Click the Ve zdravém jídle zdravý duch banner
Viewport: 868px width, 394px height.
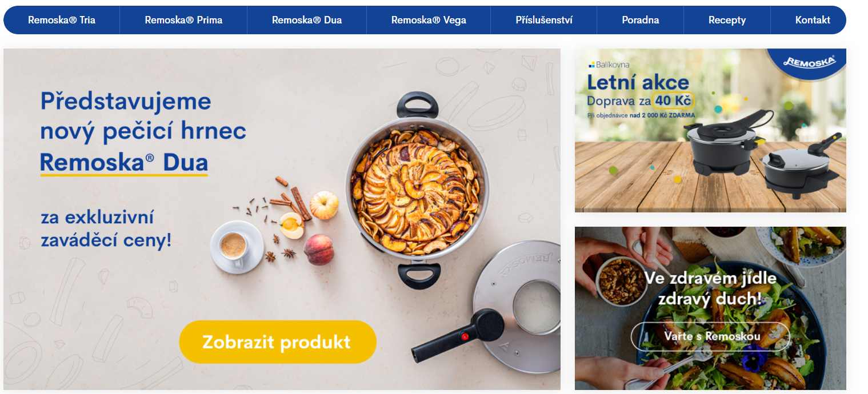point(710,308)
